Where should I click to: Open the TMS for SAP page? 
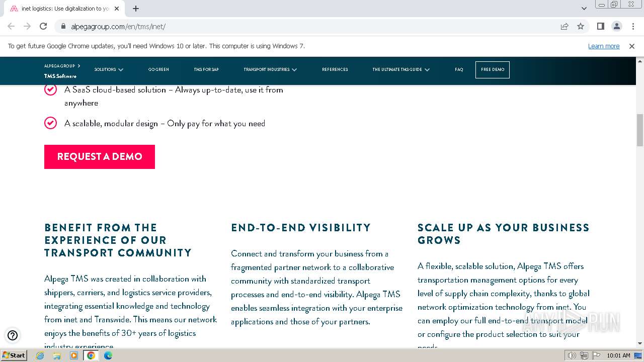click(206, 69)
